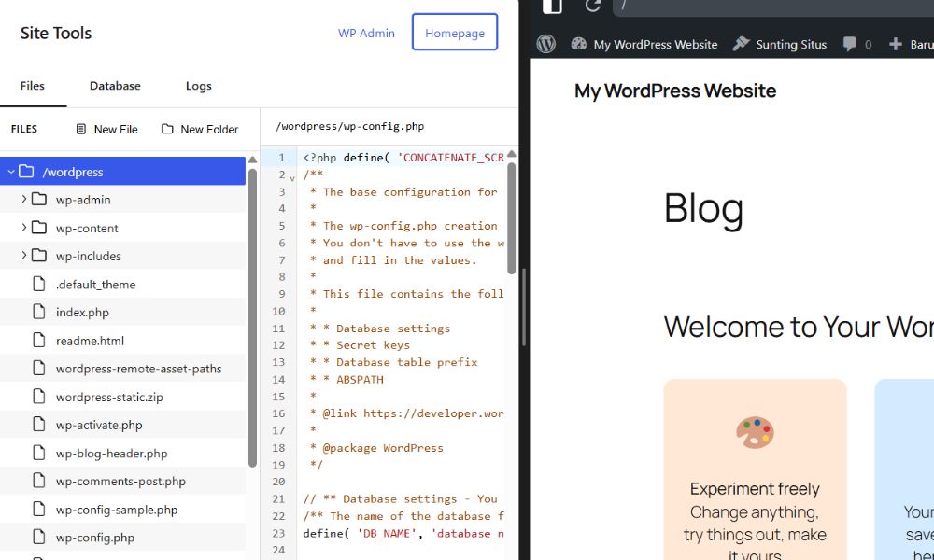Open the Logs tab
Viewport: 934px width, 560px height.
point(198,86)
